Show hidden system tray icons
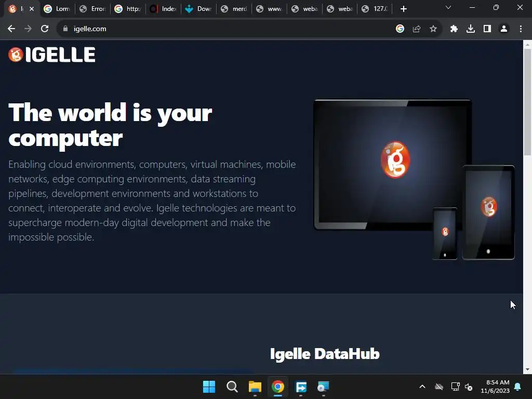The image size is (532, 399). (422, 387)
